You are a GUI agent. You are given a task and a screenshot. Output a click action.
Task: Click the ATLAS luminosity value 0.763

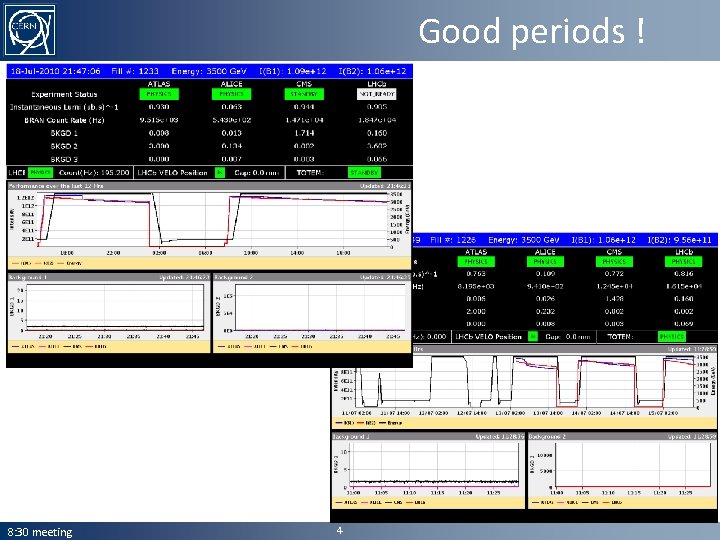[476, 274]
